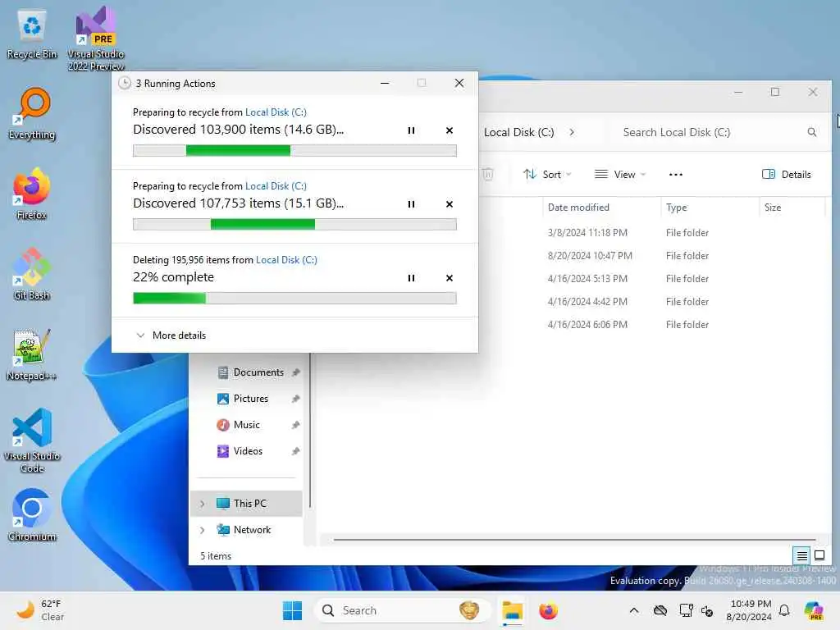Open Local Disk (C:) link in first action
Image resolution: width=840 pixels, height=630 pixels.
click(276, 112)
